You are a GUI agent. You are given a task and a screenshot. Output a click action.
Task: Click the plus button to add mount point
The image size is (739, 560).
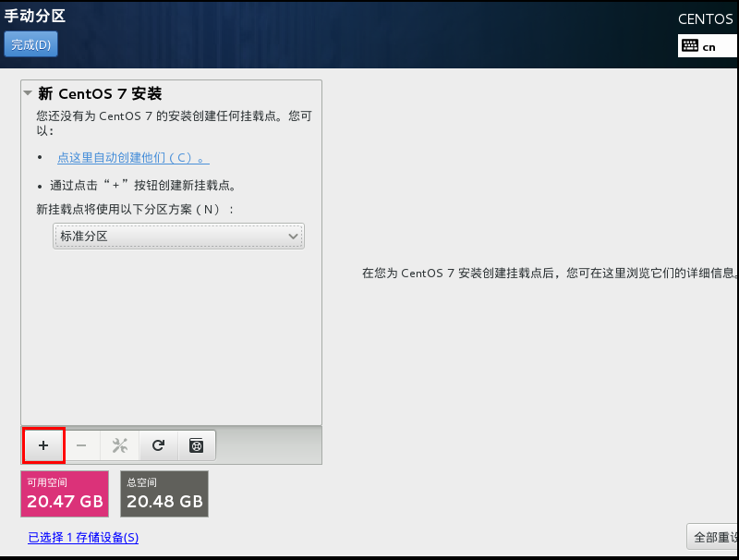[x=43, y=445]
